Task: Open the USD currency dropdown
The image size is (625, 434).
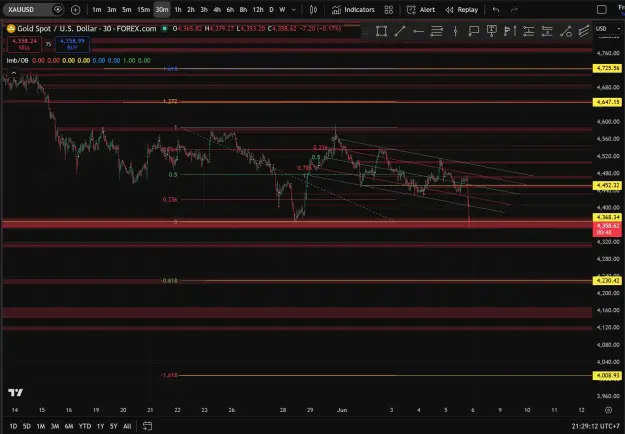Action: click(x=607, y=29)
